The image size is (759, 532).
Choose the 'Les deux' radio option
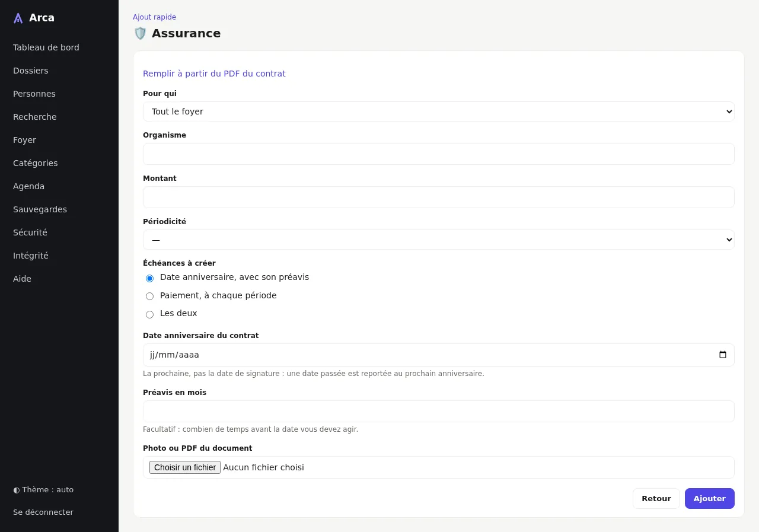point(149,314)
